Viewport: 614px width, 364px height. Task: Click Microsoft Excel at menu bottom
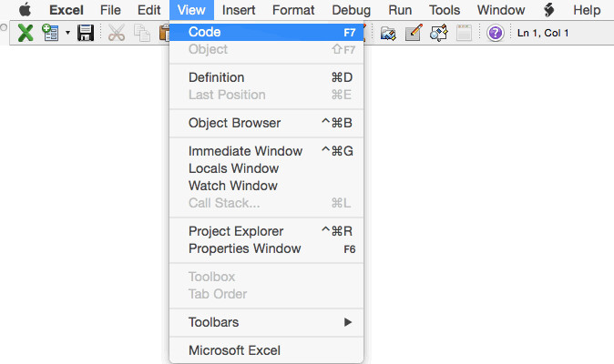[234, 350]
